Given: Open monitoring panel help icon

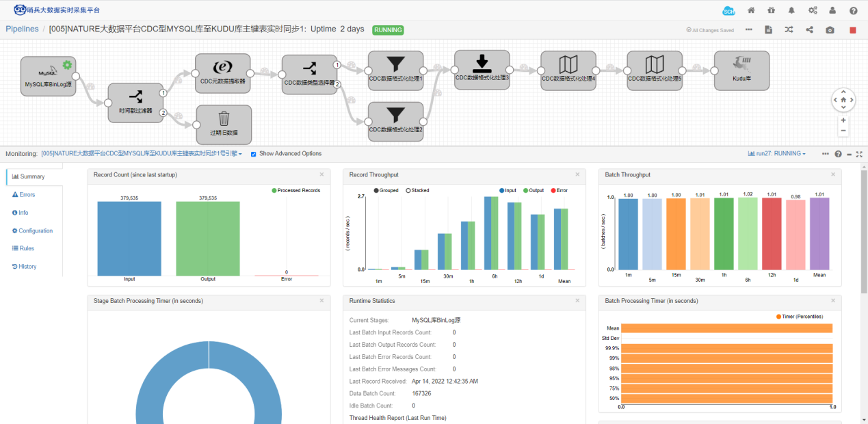Looking at the screenshot, I should pos(839,154).
